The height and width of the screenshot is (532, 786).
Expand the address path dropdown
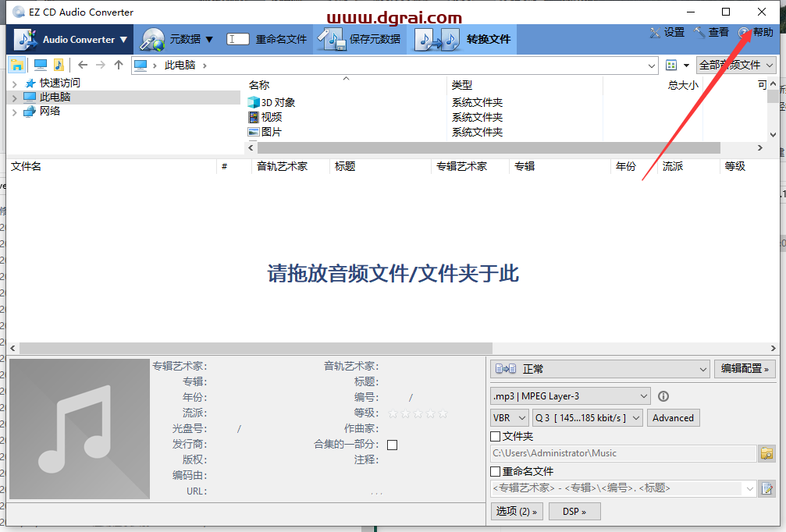coord(651,66)
